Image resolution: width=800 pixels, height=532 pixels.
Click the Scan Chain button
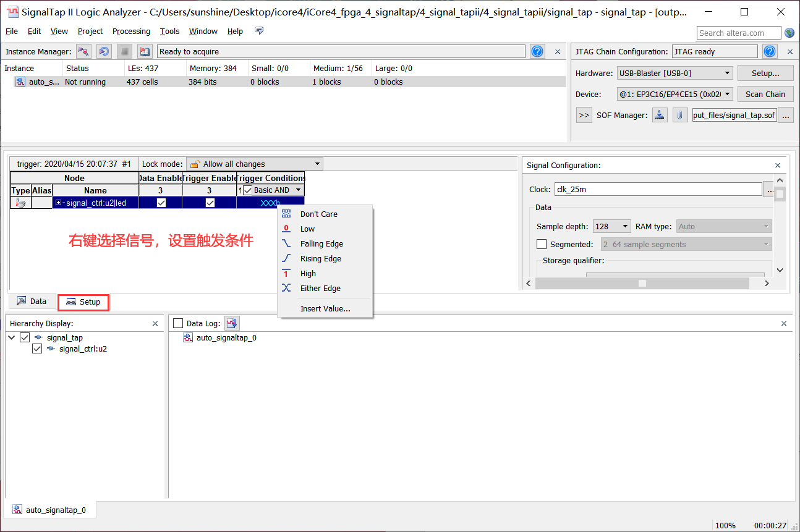point(765,94)
